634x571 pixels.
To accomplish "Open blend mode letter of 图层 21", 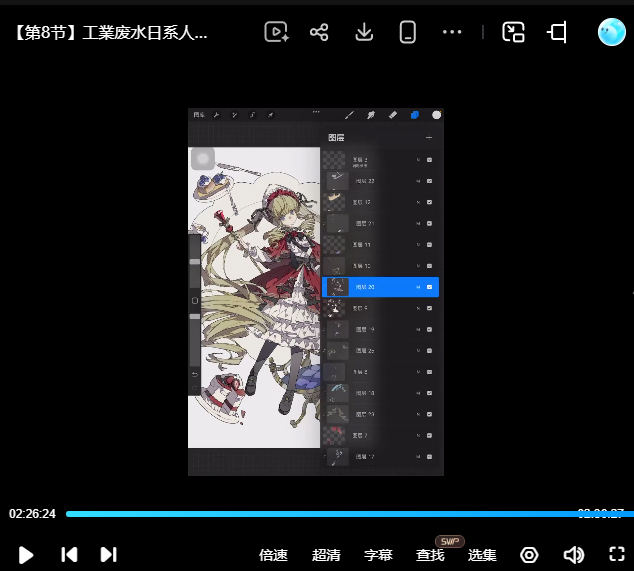I will click(418, 224).
